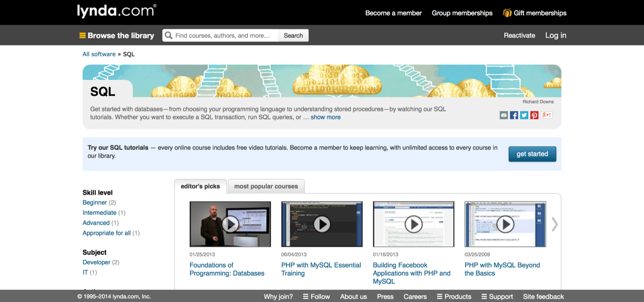
Task: Click Site feedback in the footer
Action: 543,297
